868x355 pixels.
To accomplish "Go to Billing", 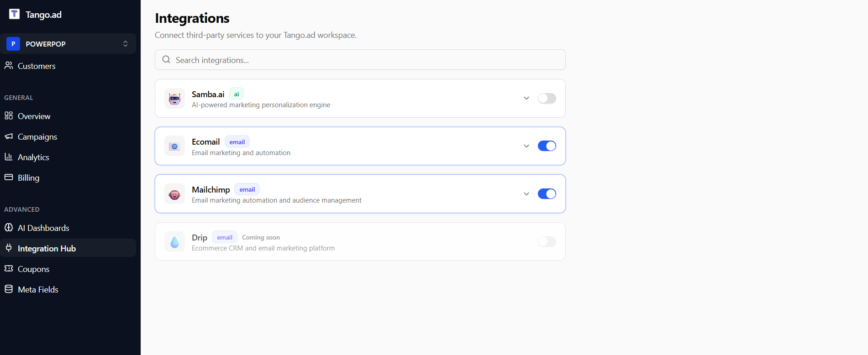I will [68, 177].
